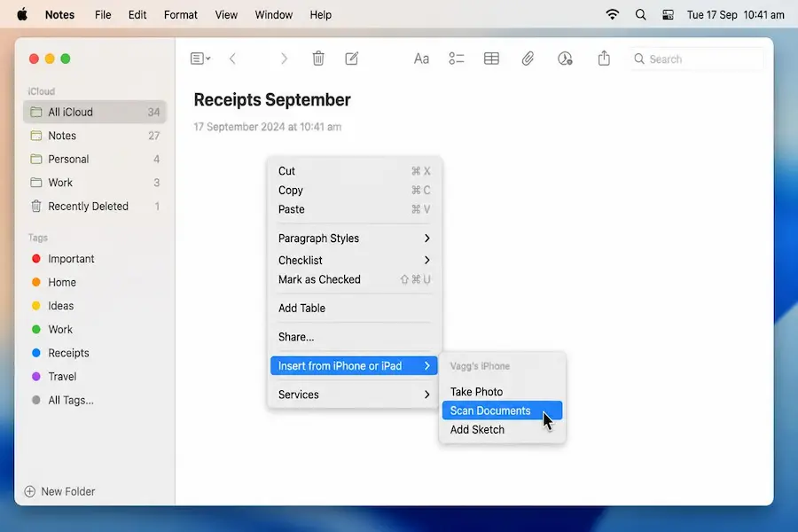Viewport: 798px width, 532px height.
Task: Choose Copy from the context menu
Action: point(354,190)
